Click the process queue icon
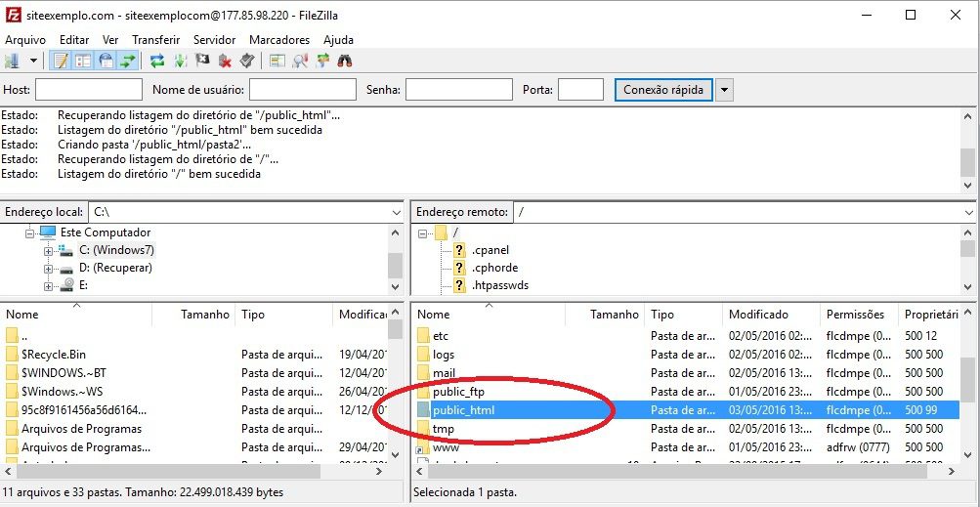 180,61
